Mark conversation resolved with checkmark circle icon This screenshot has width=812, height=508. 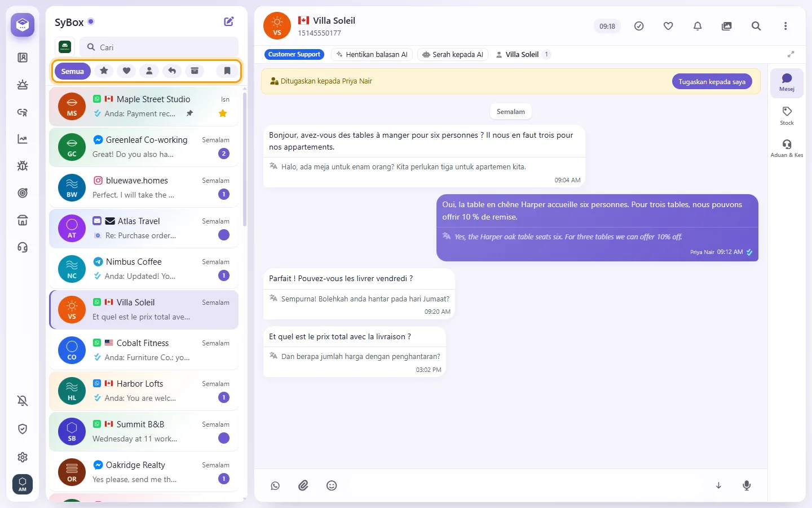click(639, 26)
